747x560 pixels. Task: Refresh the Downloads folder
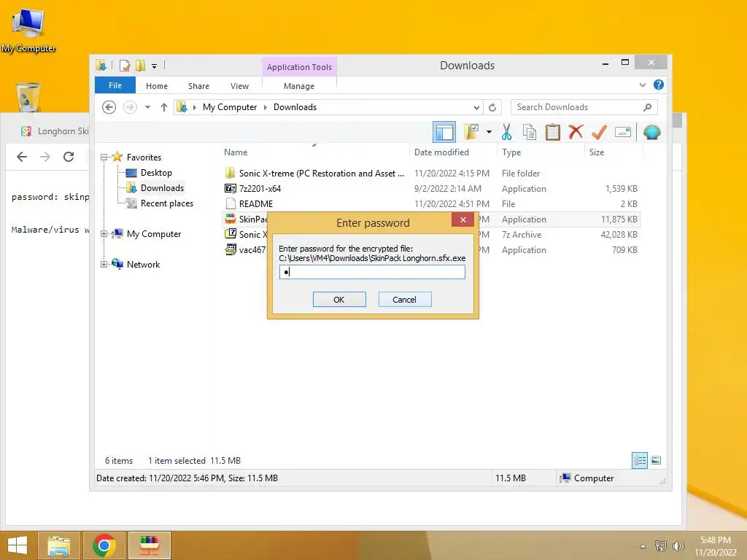click(x=492, y=107)
